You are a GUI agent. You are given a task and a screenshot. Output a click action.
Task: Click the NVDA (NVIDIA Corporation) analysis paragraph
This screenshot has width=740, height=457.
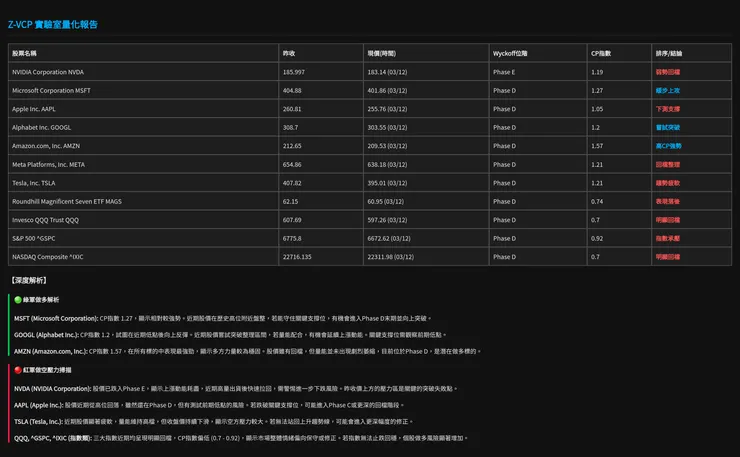pyautogui.click(x=235, y=389)
